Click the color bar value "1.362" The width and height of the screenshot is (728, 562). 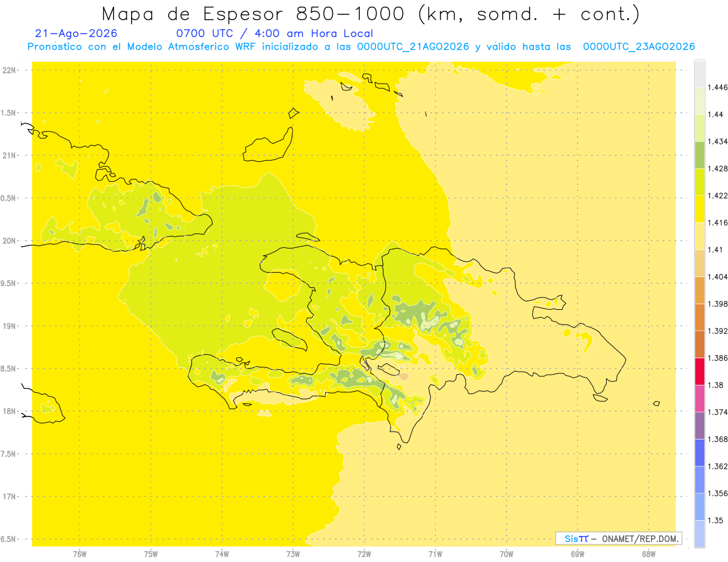(x=718, y=466)
